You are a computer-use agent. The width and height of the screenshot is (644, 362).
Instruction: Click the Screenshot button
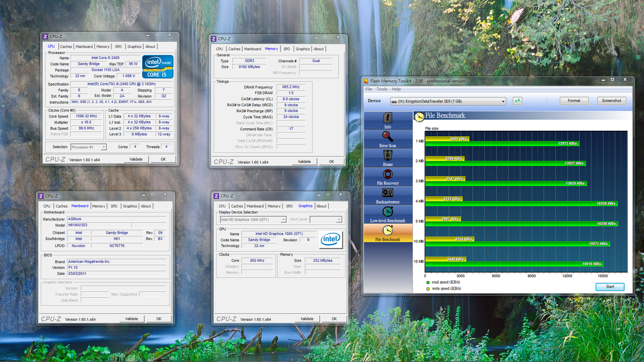[x=611, y=101]
